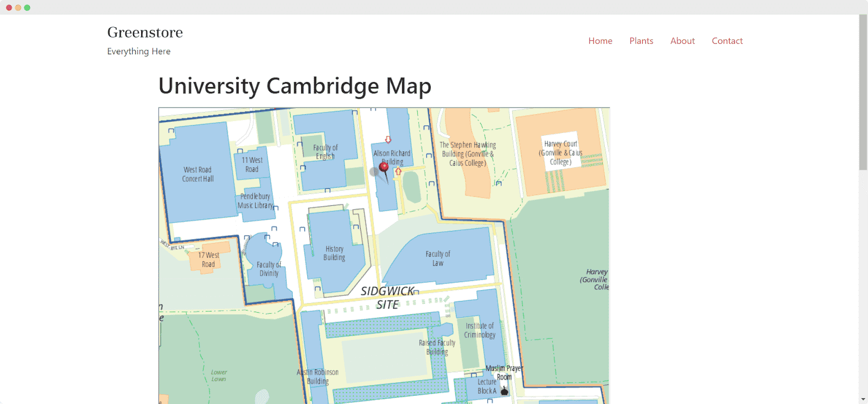Image resolution: width=868 pixels, height=404 pixels.
Task: Go to the About page
Action: pos(682,41)
